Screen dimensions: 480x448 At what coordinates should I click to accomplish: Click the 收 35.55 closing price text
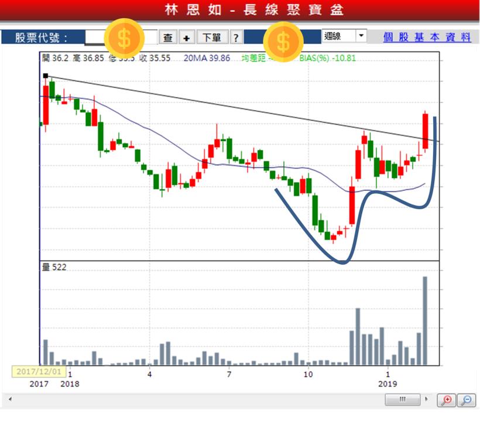coord(155,58)
